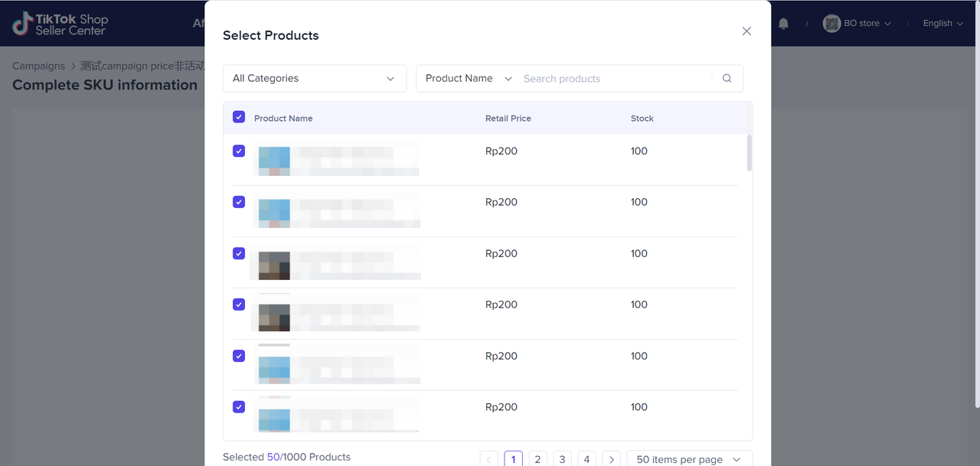Screen dimensions: 980x466
Task: Uncheck the first product row checkbox
Action: pos(239,151)
